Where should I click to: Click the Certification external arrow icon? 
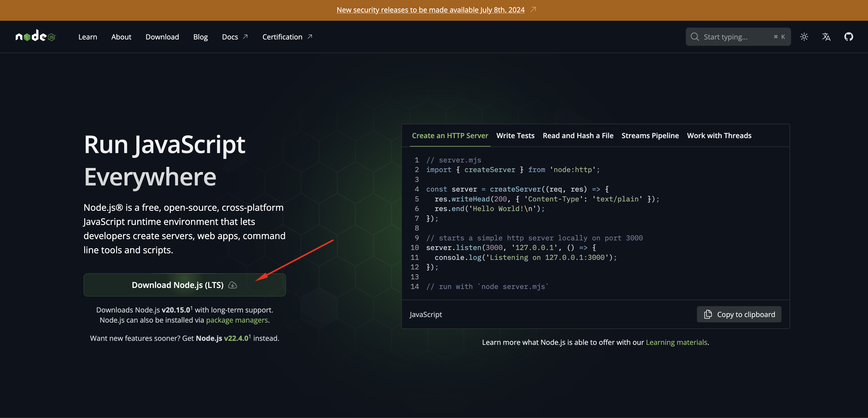310,36
